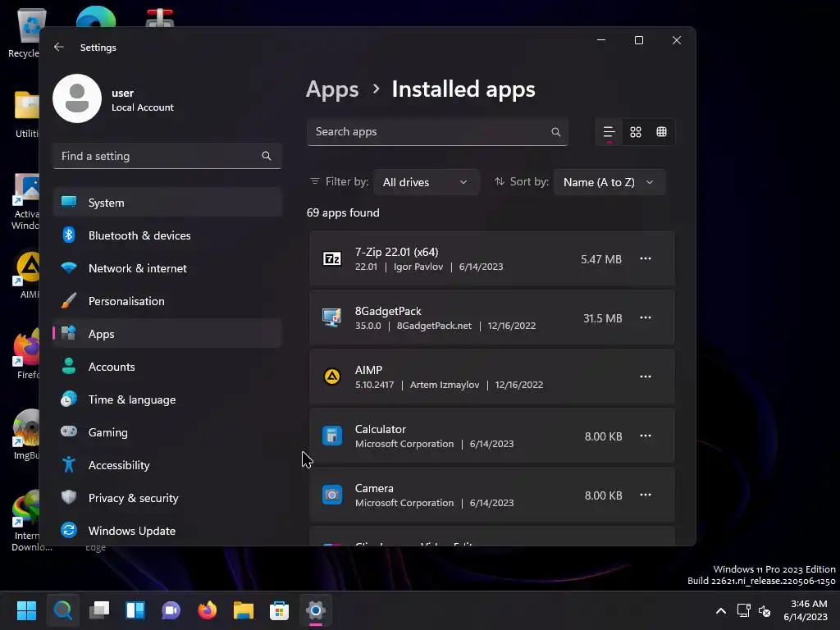Click the 5.47 MB size value

pyautogui.click(x=601, y=259)
